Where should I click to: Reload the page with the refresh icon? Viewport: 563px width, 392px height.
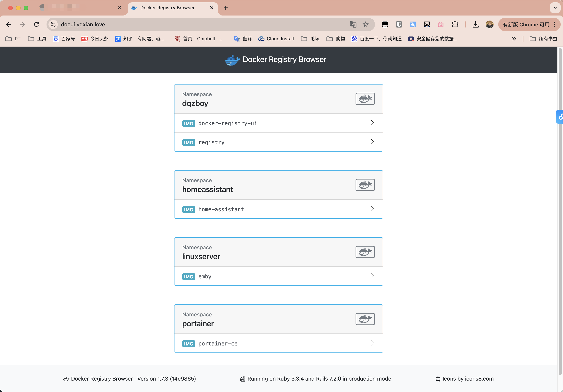click(x=36, y=24)
